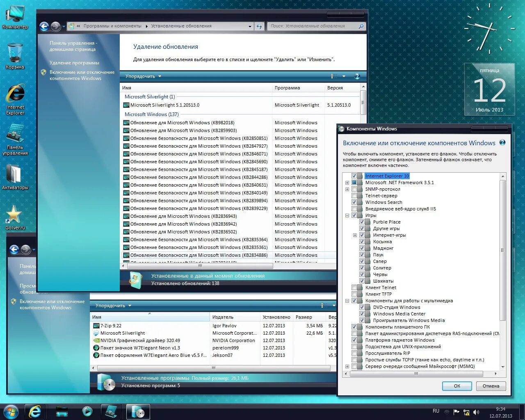Screen dimensions: 525x420
Task: Expand Сервер очереди сообщений Майкрософт node
Action: tap(347, 366)
